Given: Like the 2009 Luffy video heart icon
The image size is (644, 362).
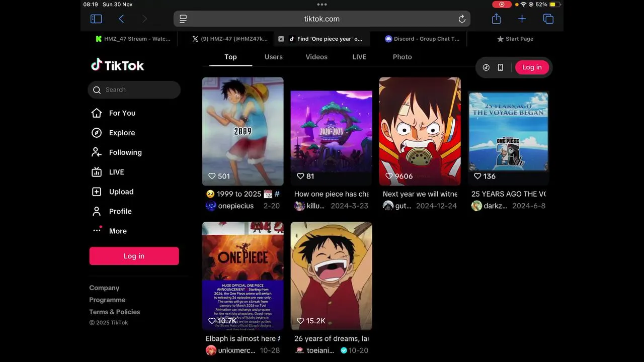Looking at the screenshot, I should click(x=212, y=176).
